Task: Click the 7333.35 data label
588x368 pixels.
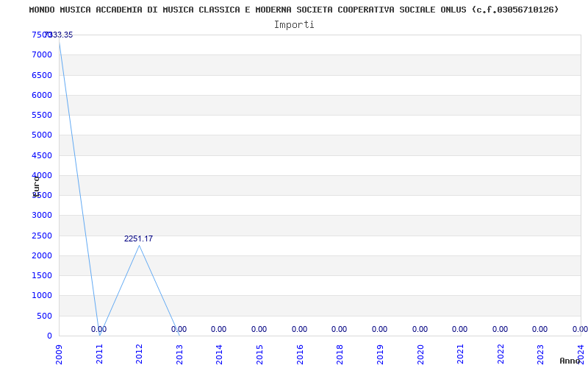Action: (60, 35)
